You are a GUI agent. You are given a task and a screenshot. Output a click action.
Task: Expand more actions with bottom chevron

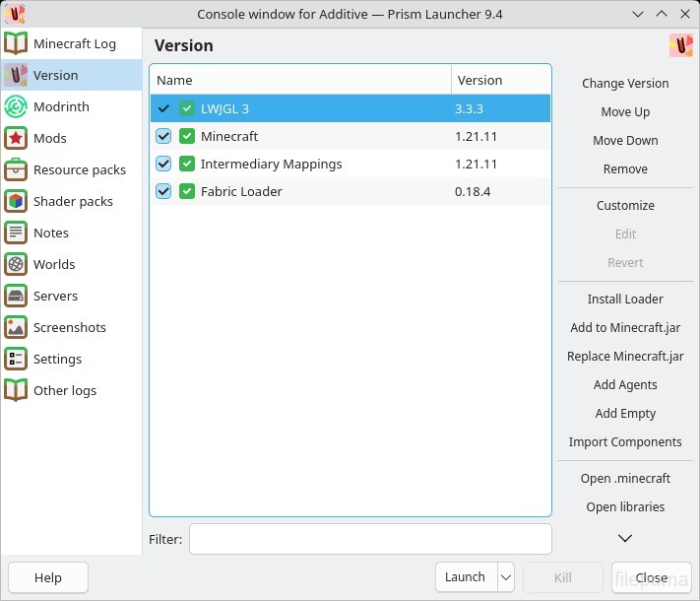pyautogui.click(x=625, y=538)
